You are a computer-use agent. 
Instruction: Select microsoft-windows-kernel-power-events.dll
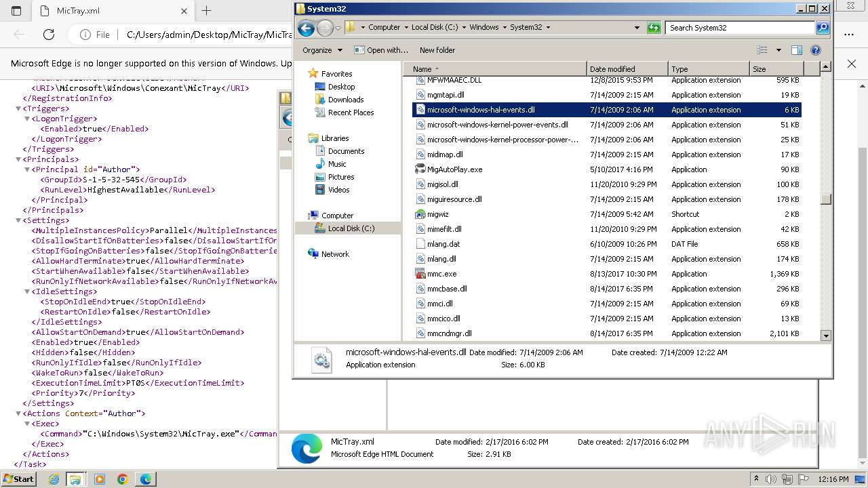[x=498, y=125]
